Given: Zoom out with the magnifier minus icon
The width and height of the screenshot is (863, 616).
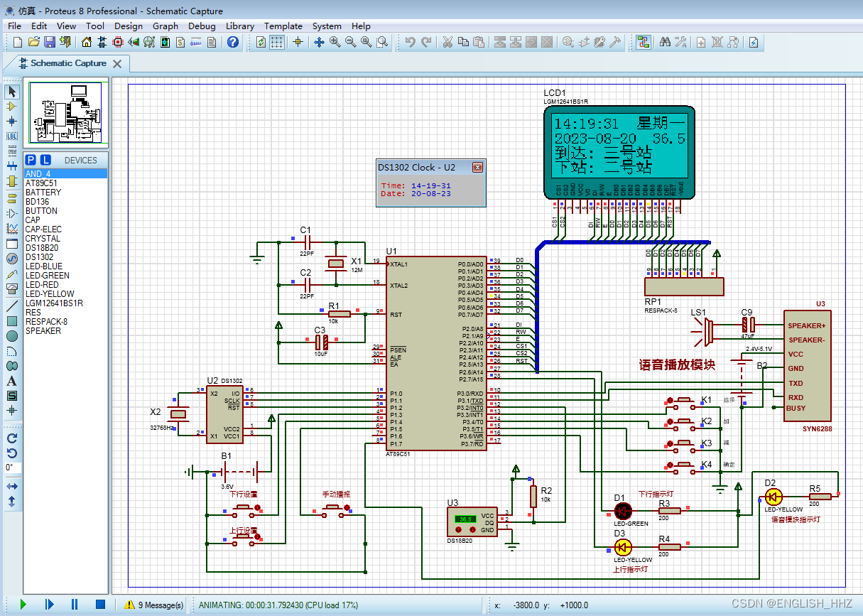Looking at the screenshot, I should [351, 43].
